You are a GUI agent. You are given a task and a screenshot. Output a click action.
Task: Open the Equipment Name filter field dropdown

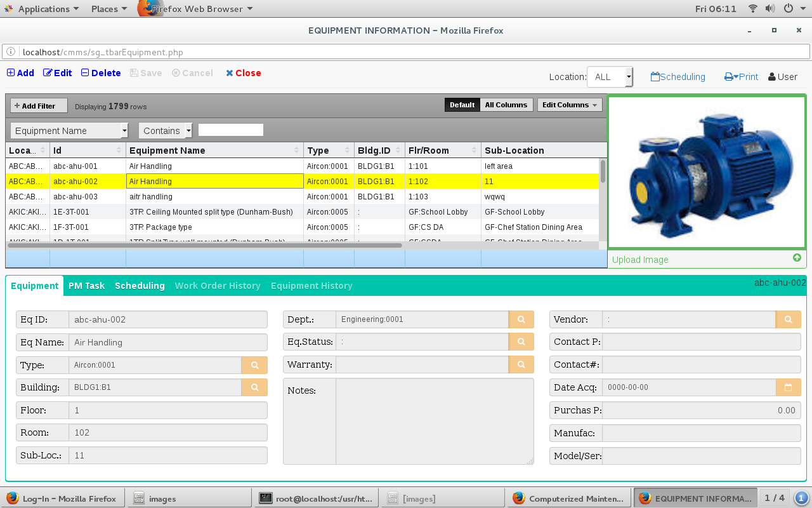(70, 131)
